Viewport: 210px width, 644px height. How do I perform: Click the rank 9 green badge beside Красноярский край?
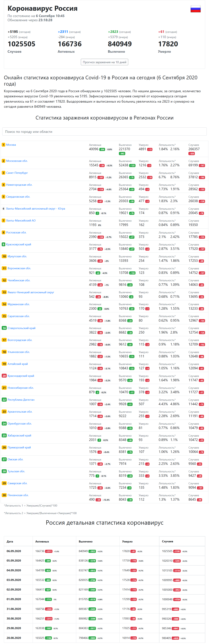[x=4, y=244]
